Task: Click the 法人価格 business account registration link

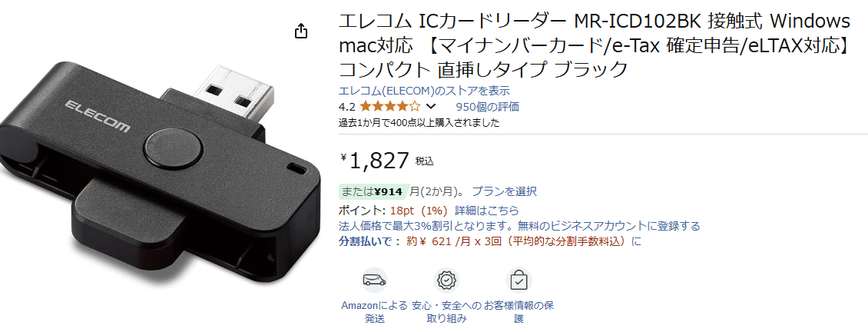Action: 519,226
